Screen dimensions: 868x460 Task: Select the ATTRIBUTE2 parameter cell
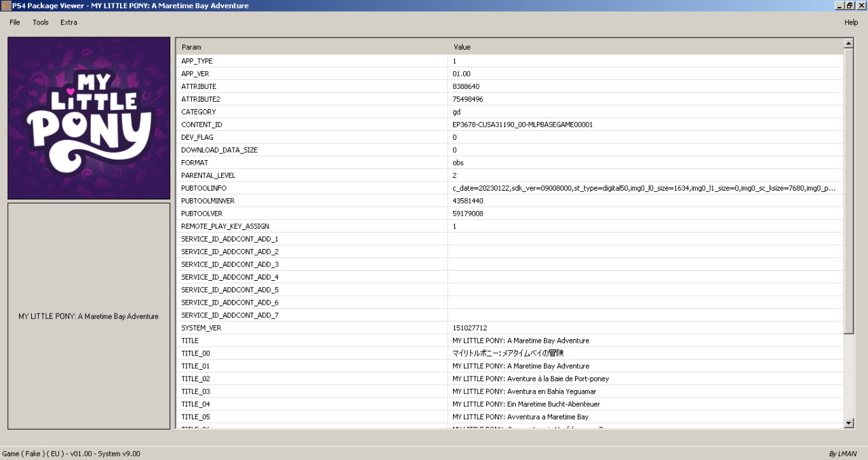(x=312, y=99)
